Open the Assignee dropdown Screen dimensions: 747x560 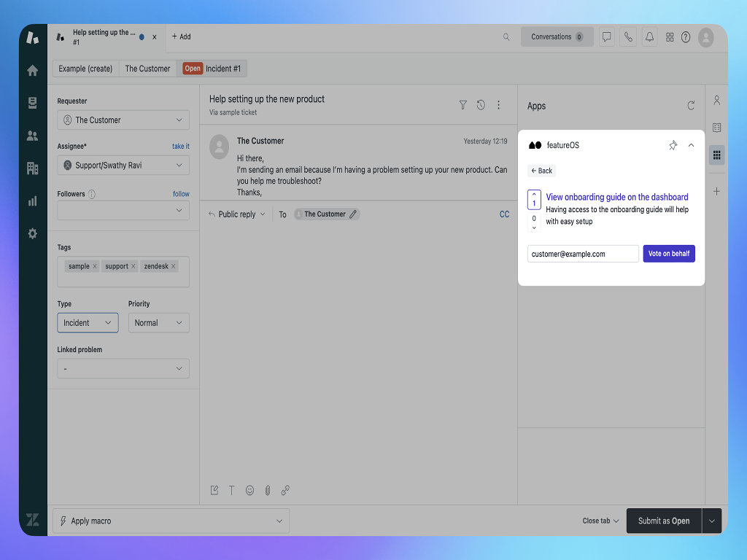pos(123,166)
